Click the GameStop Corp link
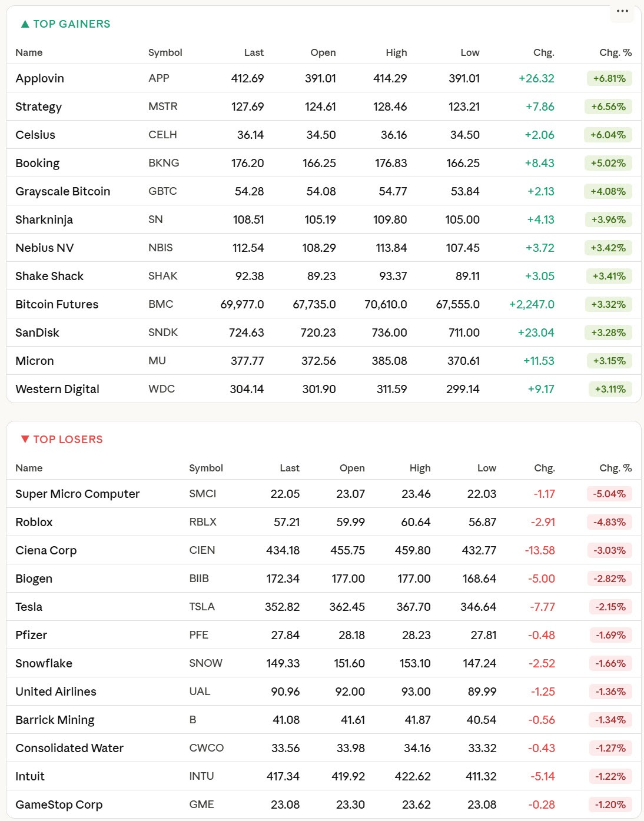The width and height of the screenshot is (644, 821). 59,805
